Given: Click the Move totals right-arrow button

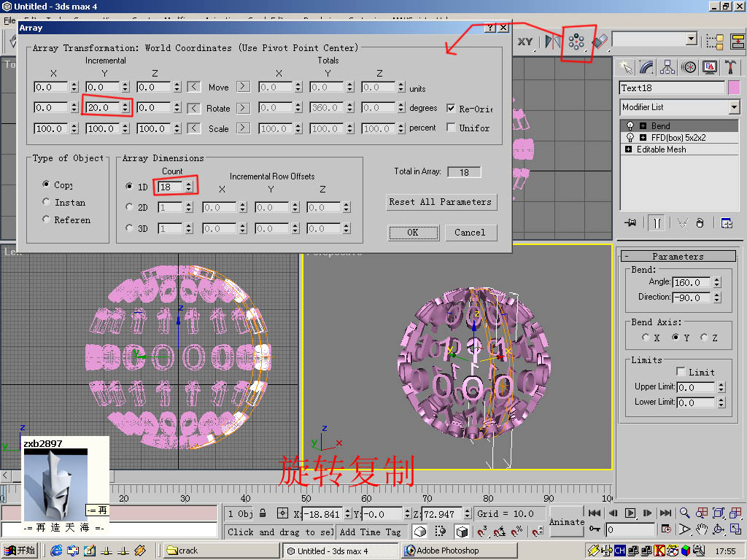Looking at the screenshot, I should (243, 87).
